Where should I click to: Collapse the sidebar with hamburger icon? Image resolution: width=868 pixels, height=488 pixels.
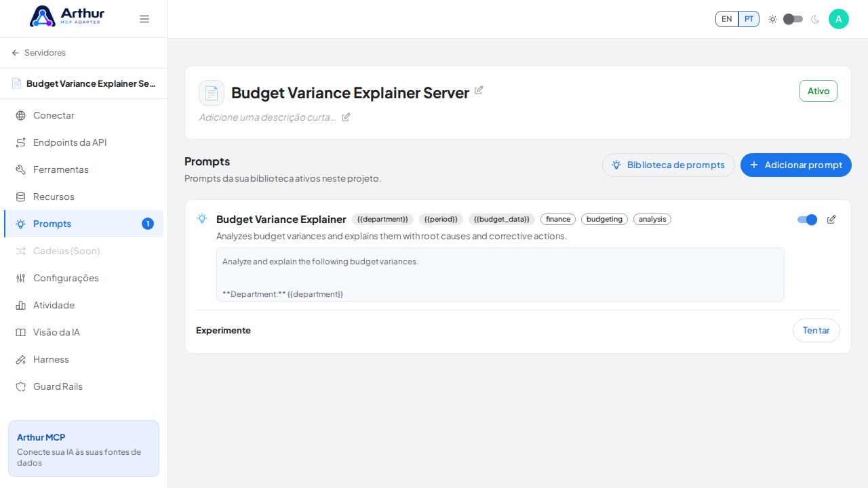pyautogui.click(x=144, y=19)
